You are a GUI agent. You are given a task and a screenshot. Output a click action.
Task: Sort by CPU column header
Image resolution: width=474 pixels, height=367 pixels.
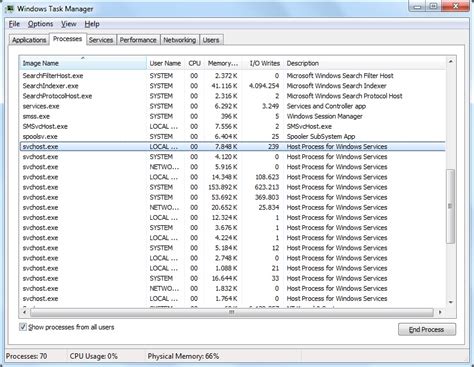click(194, 63)
